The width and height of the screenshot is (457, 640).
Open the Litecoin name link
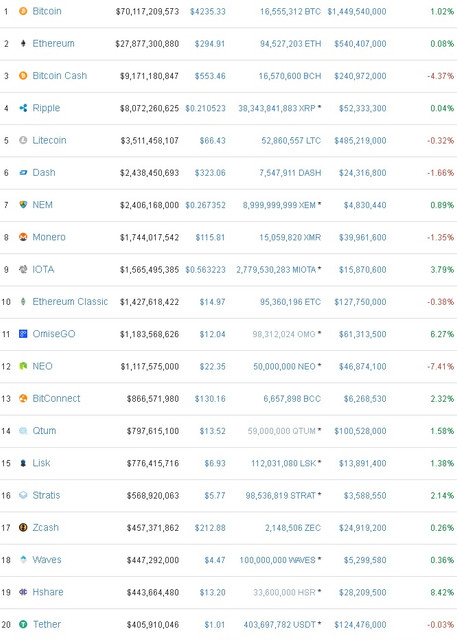[x=49, y=140]
